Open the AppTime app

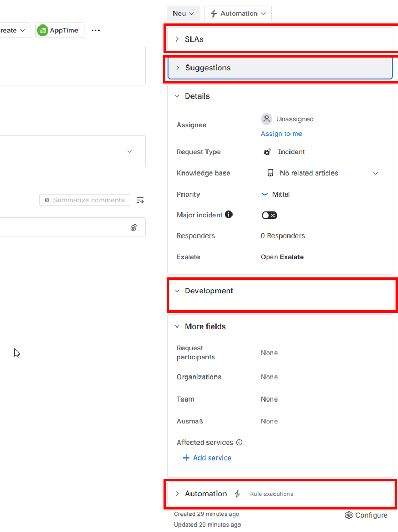tap(59, 30)
